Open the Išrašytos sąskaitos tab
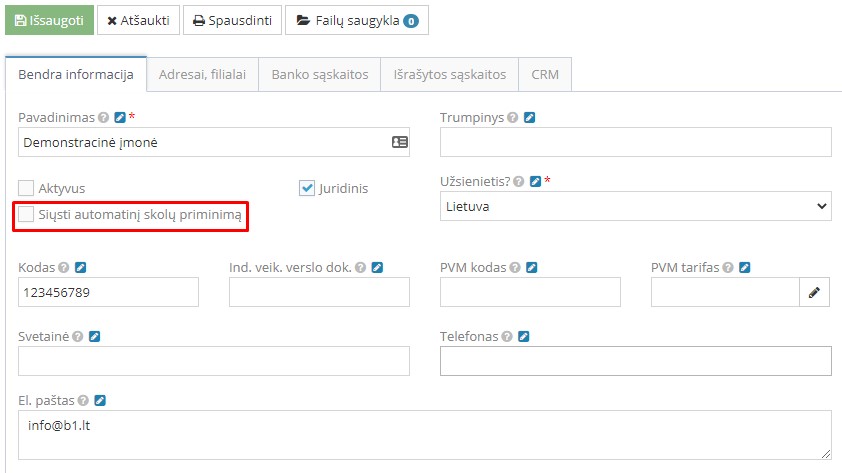Screen dimensions: 842x473 [x=449, y=74]
